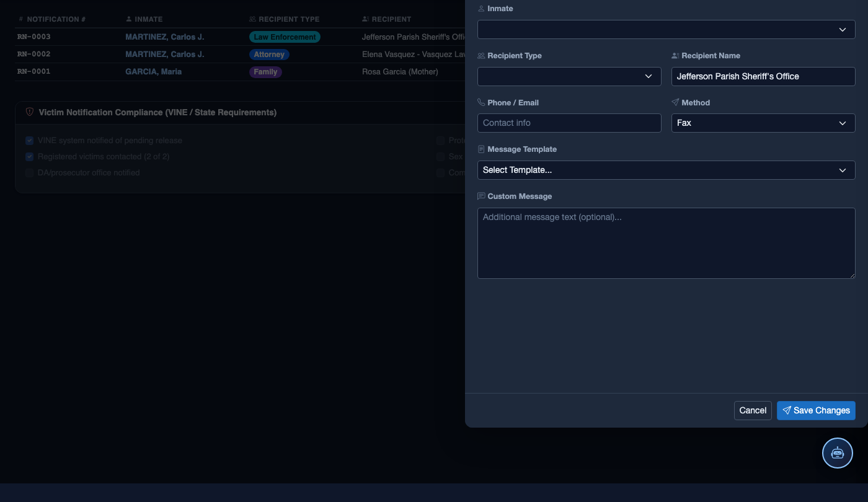
Task: Click the Phone / Email field label
Action: point(513,103)
